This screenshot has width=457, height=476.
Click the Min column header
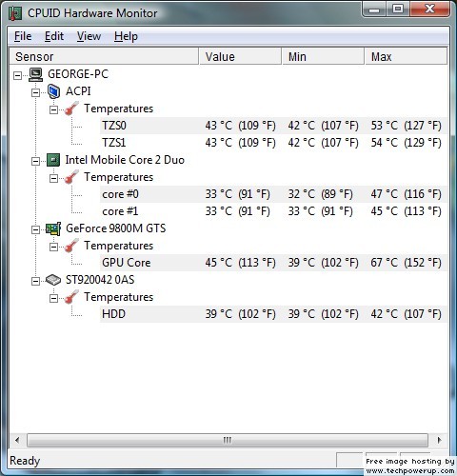[x=323, y=57]
